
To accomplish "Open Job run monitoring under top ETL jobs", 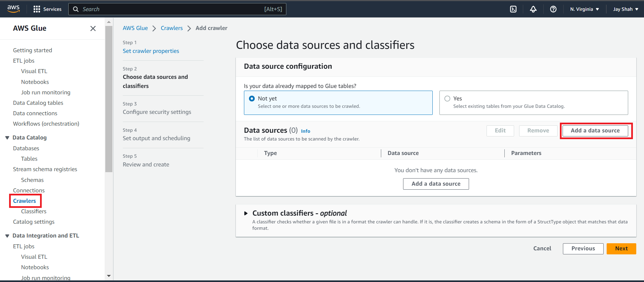I will point(46,92).
